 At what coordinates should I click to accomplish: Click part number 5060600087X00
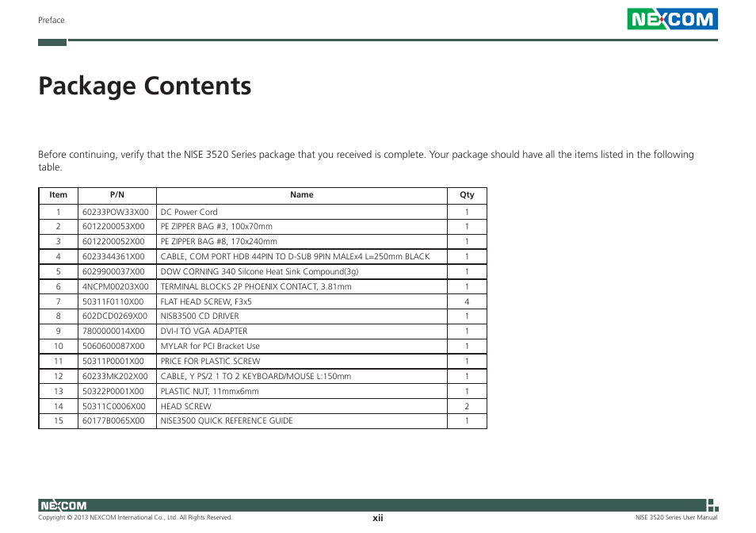(113, 347)
